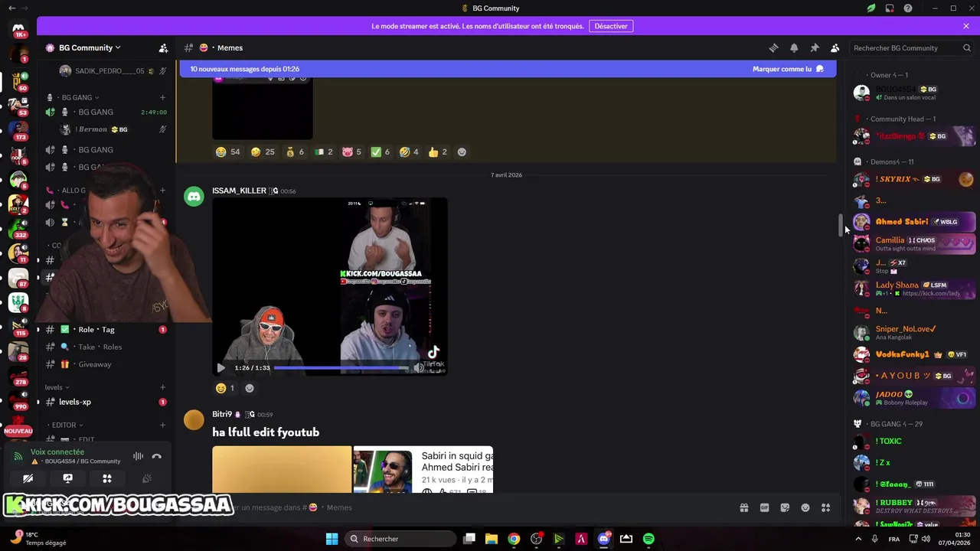Toggle the laughing reaction with 1 under video
The image size is (980, 551).
coord(225,388)
